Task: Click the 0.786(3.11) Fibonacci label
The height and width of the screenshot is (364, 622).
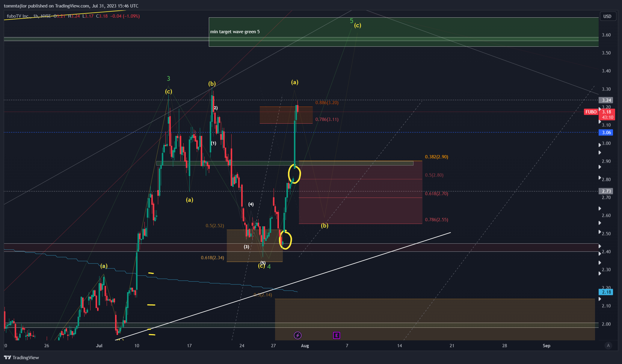Action: 327,119
